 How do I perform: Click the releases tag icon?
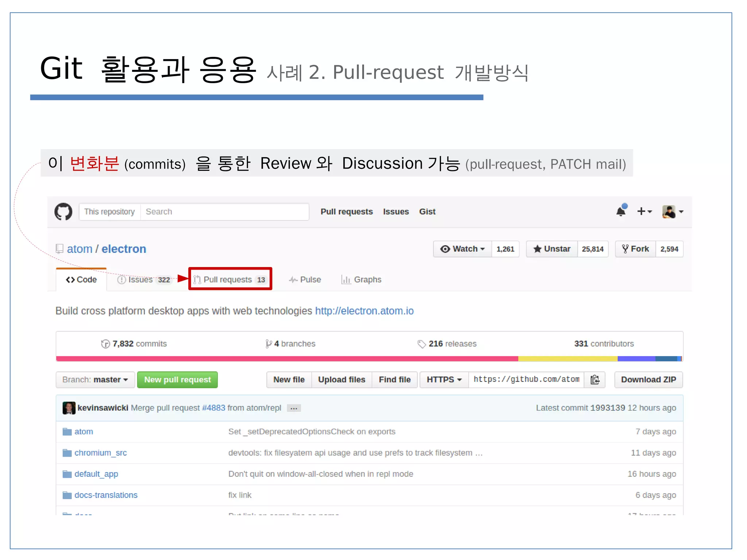point(422,344)
